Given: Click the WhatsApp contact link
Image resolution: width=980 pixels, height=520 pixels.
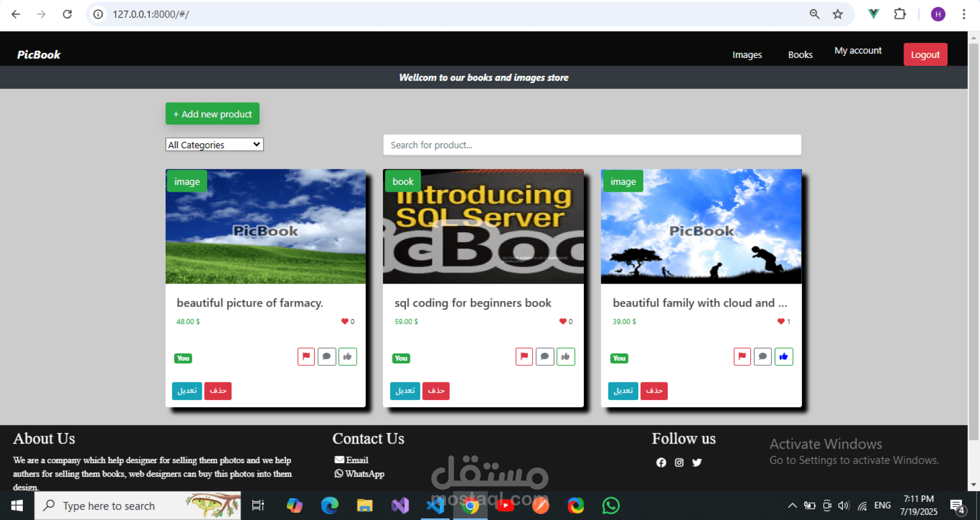Looking at the screenshot, I should click(x=360, y=474).
